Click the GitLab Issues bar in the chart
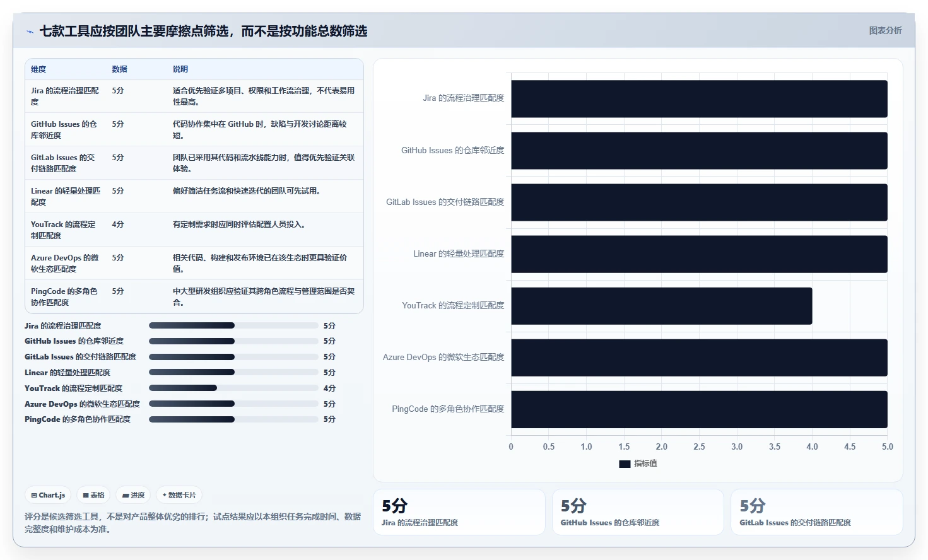This screenshot has width=928, height=560. pyautogui.click(x=699, y=202)
